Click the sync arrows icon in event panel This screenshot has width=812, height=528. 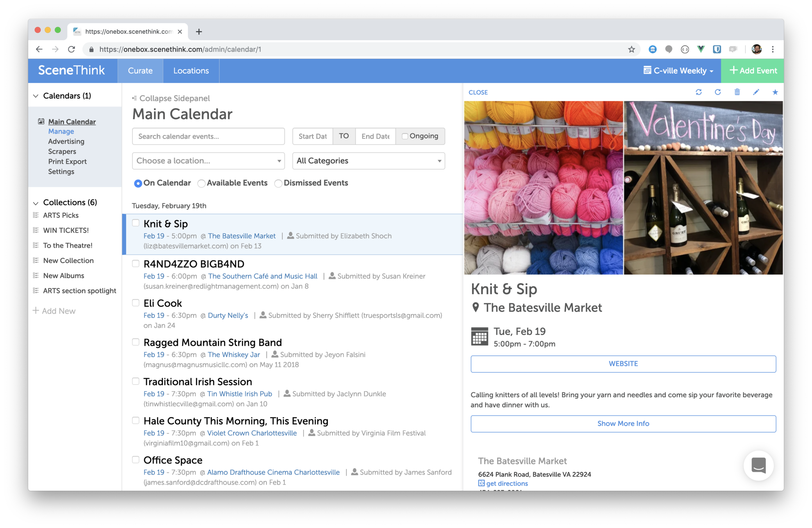click(699, 92)
